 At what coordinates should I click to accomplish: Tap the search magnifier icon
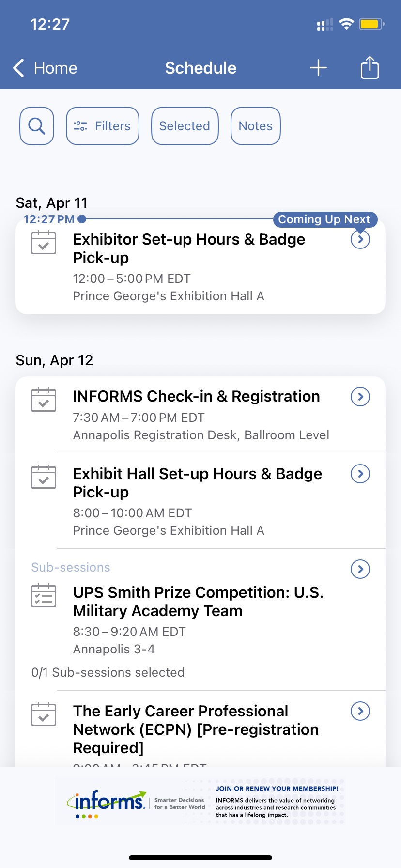(37, 126)
